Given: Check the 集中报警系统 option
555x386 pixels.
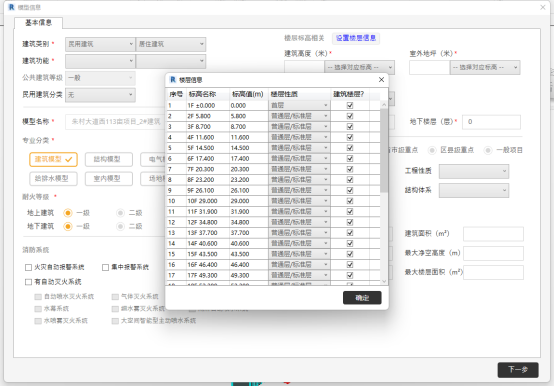Looking at the screenshot, I should coord(105,267).
